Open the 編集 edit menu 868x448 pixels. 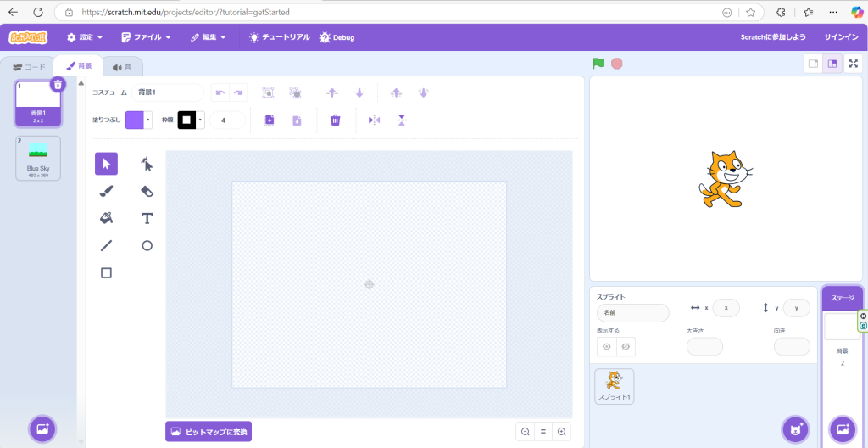209,37
